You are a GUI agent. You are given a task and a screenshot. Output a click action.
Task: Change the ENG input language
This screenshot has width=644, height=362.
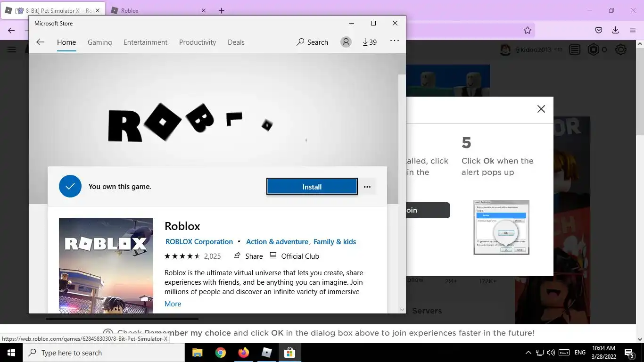[580, 353]
